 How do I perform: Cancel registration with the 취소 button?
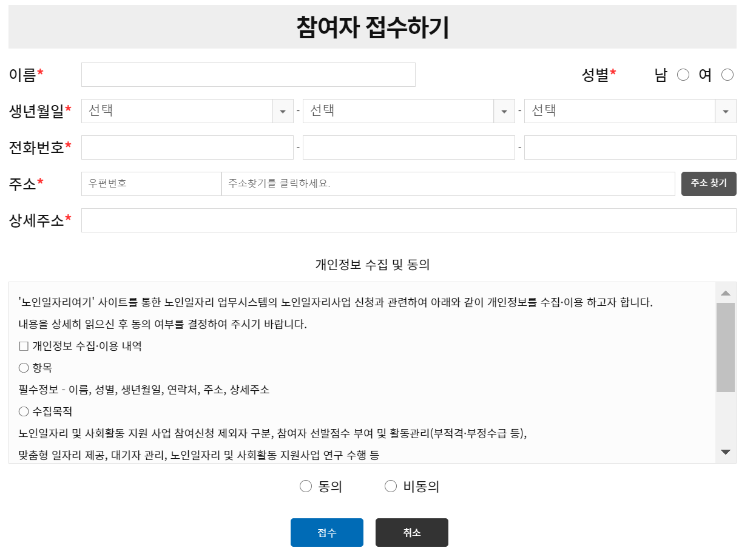point(411,532)
